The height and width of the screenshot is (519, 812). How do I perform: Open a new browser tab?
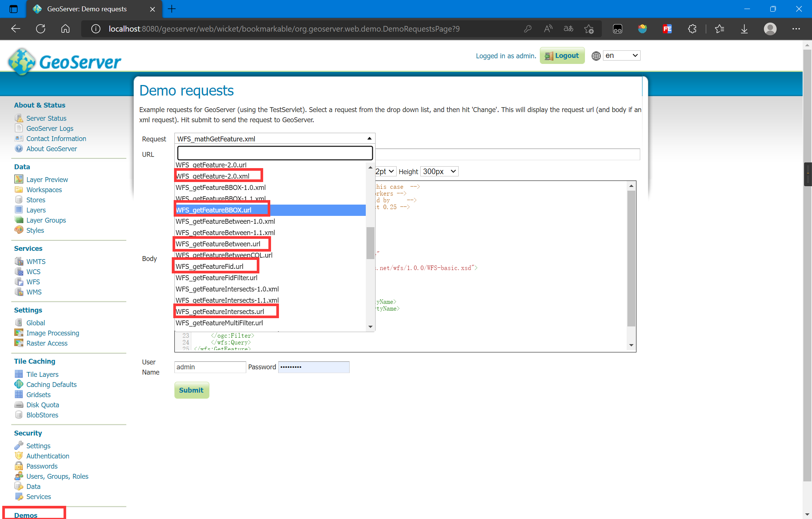click(x=172, y=9)
